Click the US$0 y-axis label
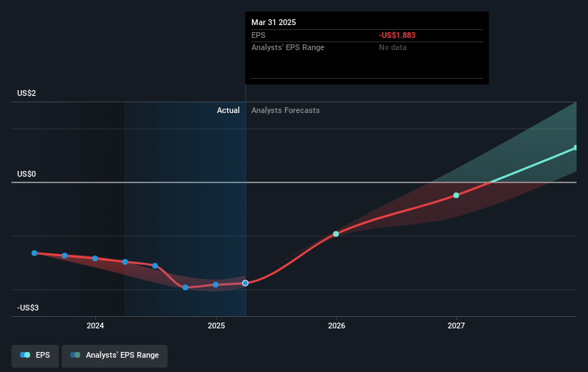The height and width of the screenshot is (372, 588). pyautogui.click(x=26, y=174)
